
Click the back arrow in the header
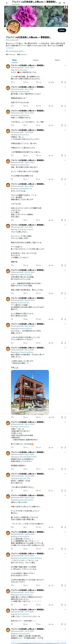tap(7, 3)
